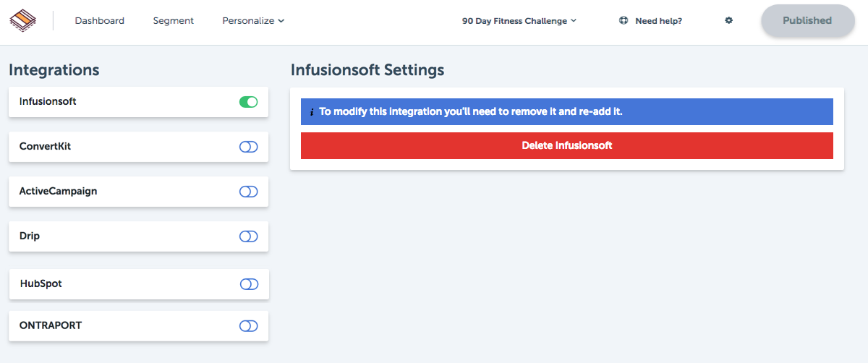
Task: Enable the Drip integration switch
Action: point(249,236)
